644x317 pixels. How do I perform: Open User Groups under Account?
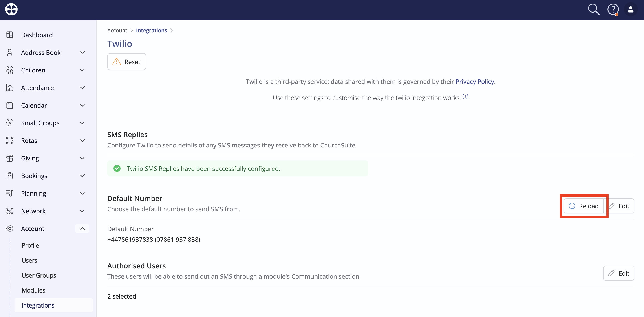click(39, 275)
